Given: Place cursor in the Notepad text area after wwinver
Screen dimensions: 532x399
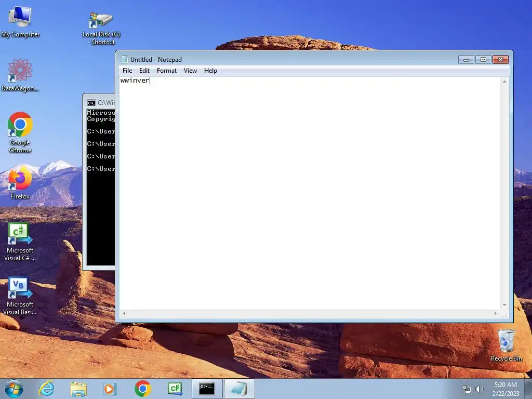Looking at the screenshot, I should [150, 81].
